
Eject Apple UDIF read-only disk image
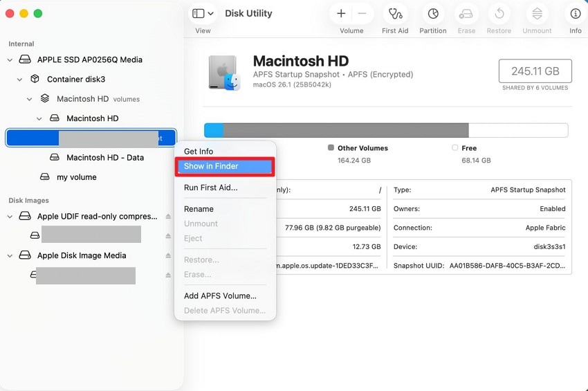168,216
